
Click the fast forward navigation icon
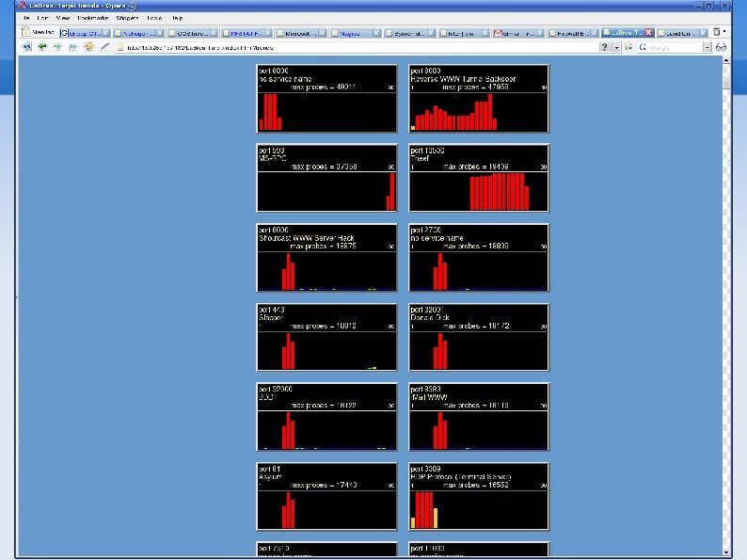click(x=72, y=47)
